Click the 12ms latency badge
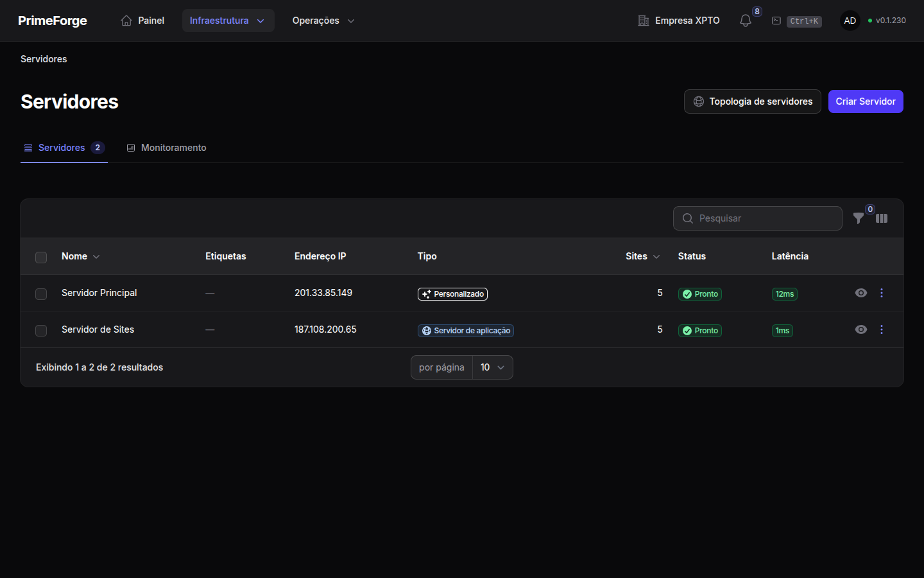This screenshot has height=578, width=924. (x=785, y=294)
